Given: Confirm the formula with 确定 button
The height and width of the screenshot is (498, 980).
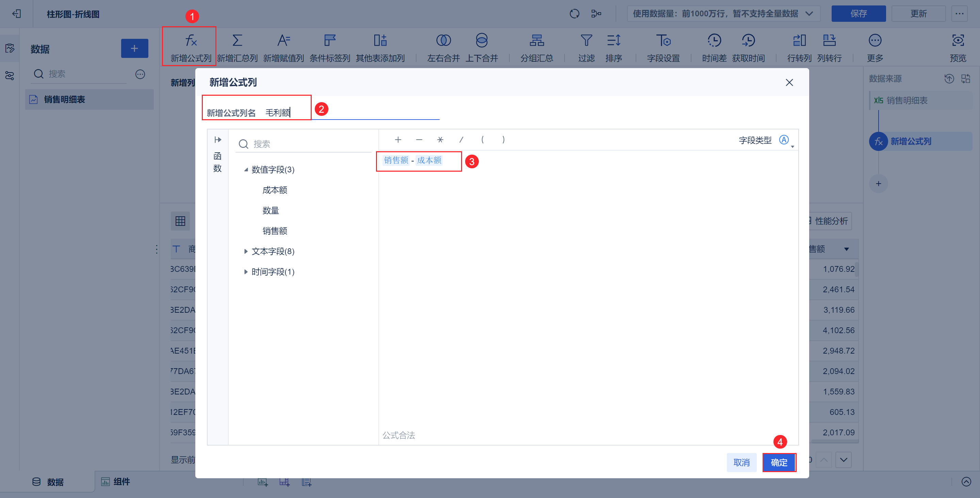Looking at the screenshot, I should [779, 462].
